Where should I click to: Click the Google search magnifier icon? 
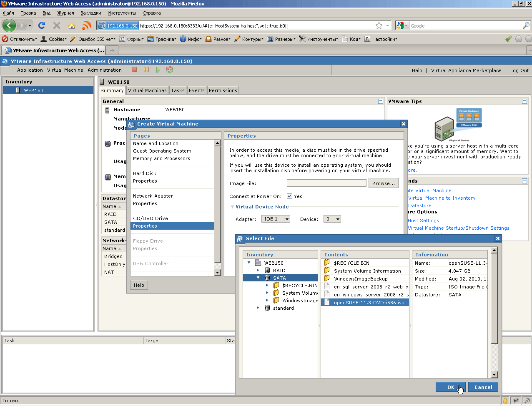[x=526, y=25]
